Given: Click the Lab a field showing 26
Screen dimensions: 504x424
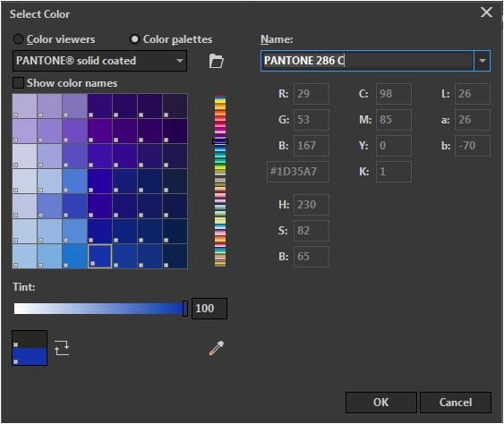Looking at the screenshot, I should point(473,120).
